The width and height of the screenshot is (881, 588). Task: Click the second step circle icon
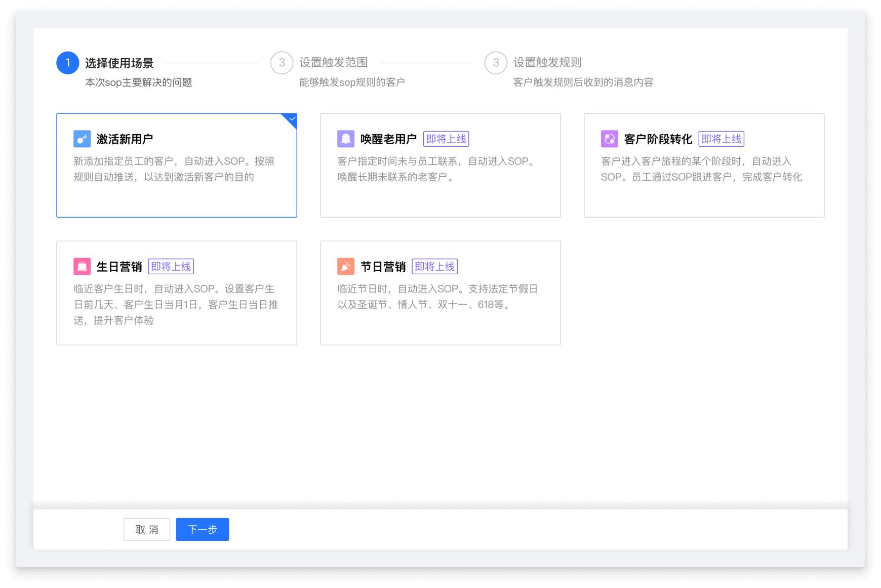282,63
